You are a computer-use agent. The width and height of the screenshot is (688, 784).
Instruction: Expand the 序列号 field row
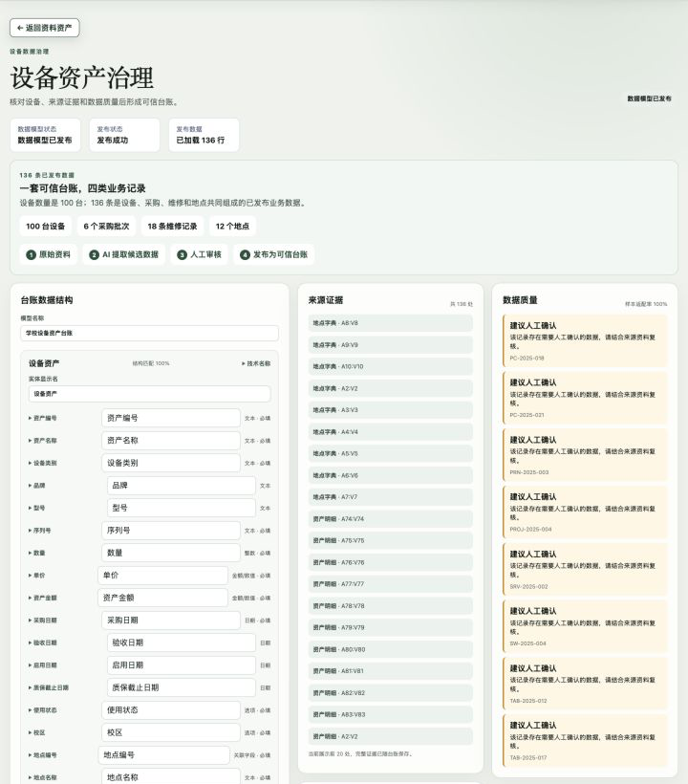click(x=39, y=531)
